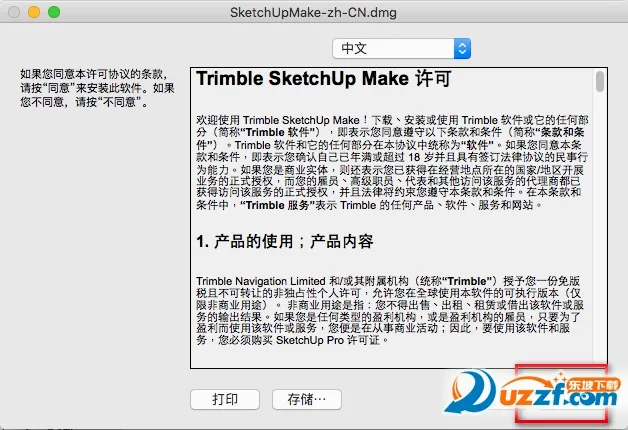Click the gray close window button
Viewport: 628px width, 430px height.
click(14, 12)
